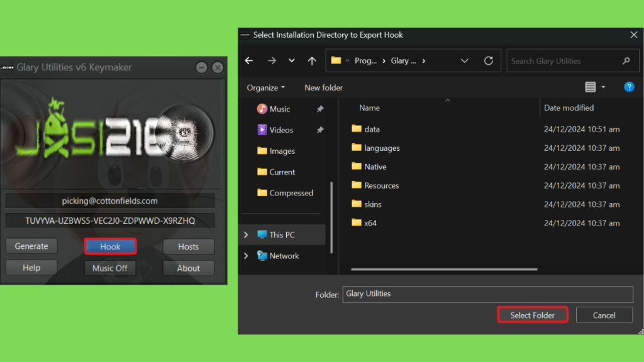Screen dimensions: 644x362
Task: Close the Keymaker window
Action: tap(218, 67)
